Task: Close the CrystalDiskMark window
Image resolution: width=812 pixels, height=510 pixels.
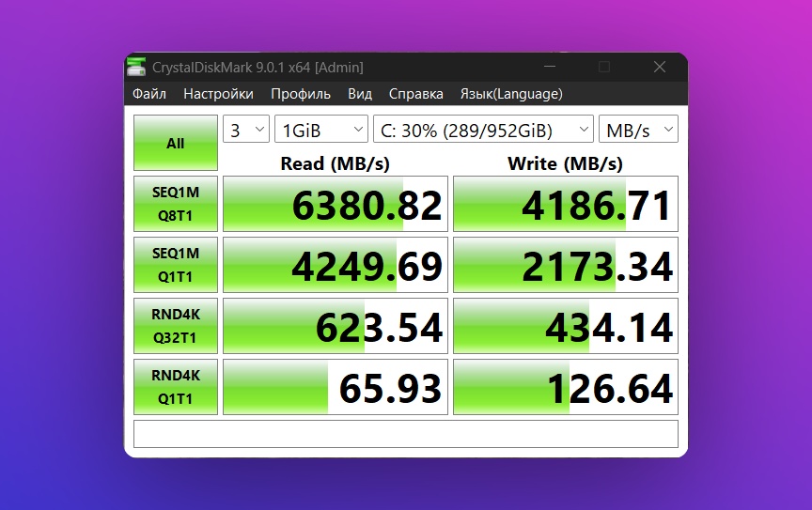Action: pyautogui.click(x=659, y=67)
